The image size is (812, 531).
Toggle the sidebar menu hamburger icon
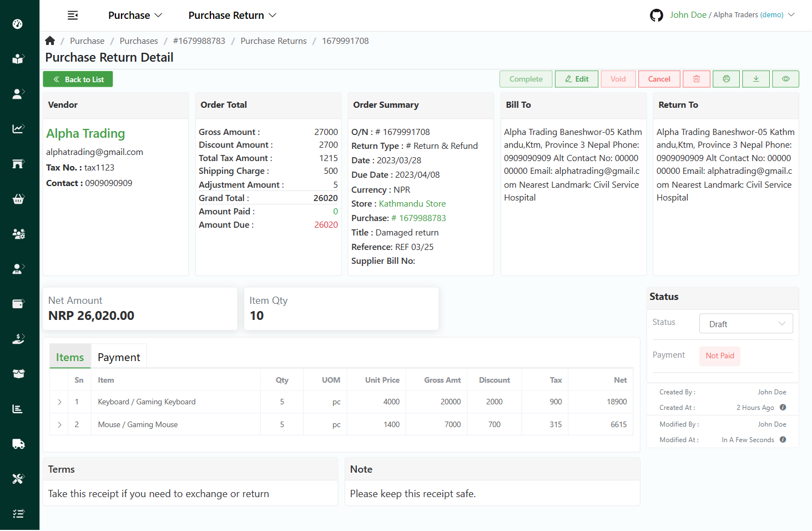[73, 16]
